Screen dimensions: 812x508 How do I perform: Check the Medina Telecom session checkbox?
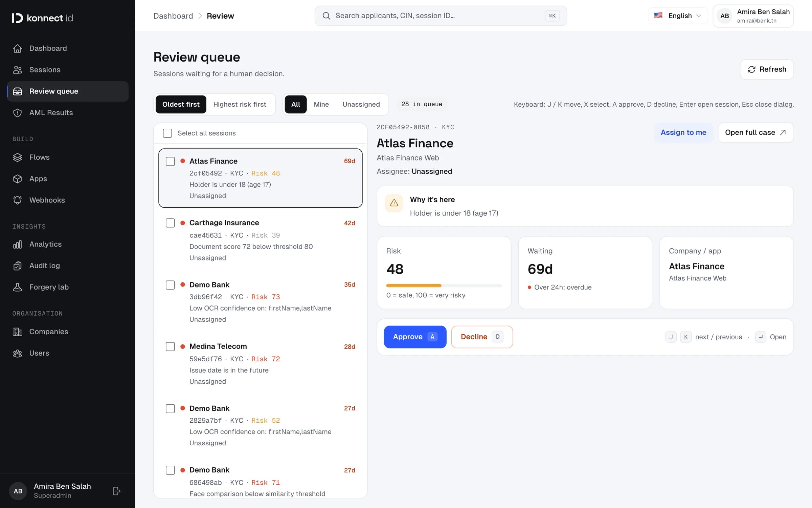(170, 346)
